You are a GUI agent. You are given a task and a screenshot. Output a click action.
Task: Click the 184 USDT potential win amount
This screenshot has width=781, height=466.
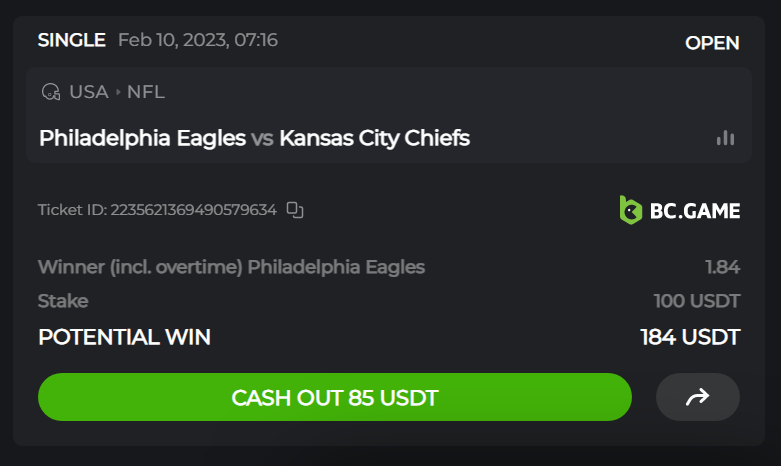pyautogui.click(x=690, y=337)
